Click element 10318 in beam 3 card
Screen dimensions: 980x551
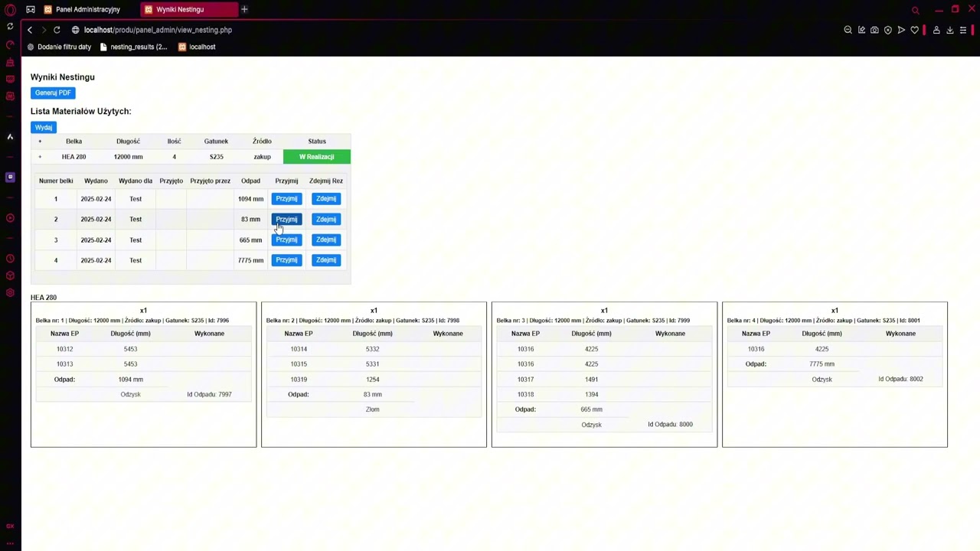pos(525,394)
